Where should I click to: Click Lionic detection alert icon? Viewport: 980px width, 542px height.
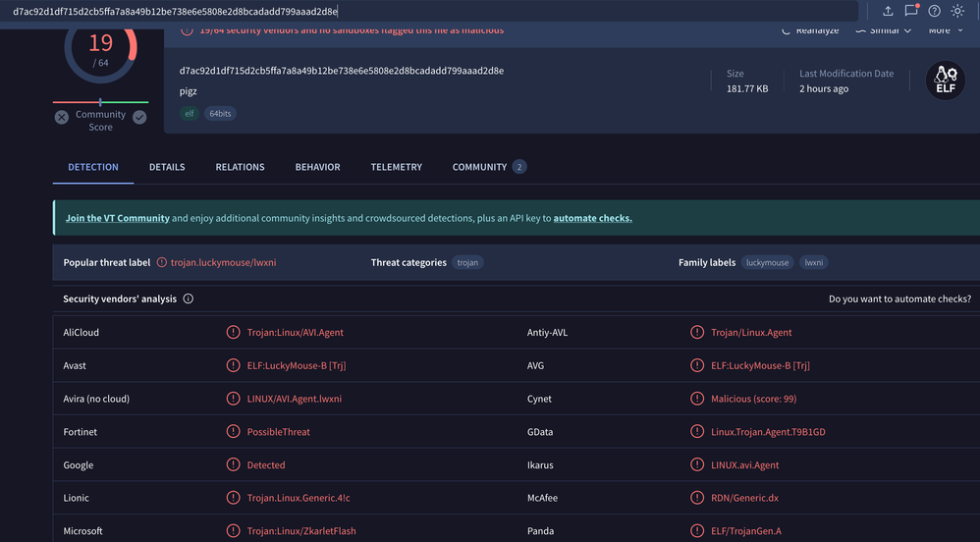coord(233,498)
